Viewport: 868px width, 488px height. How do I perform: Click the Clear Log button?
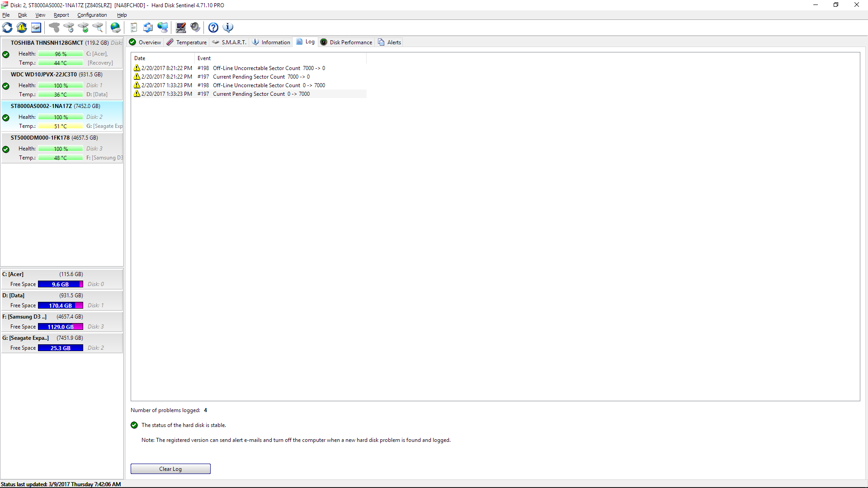170,469
